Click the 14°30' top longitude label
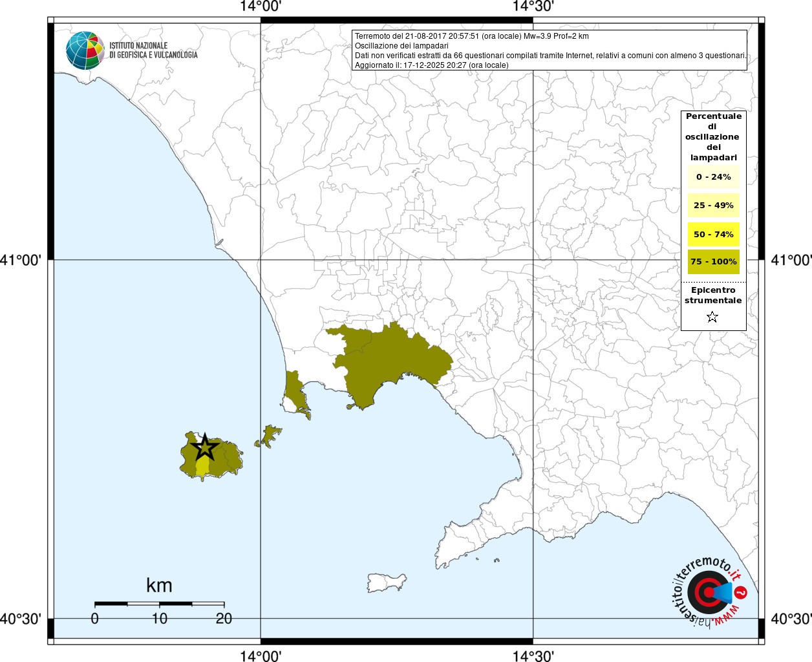Screen dimensions: 812x662 pos(533,6)
